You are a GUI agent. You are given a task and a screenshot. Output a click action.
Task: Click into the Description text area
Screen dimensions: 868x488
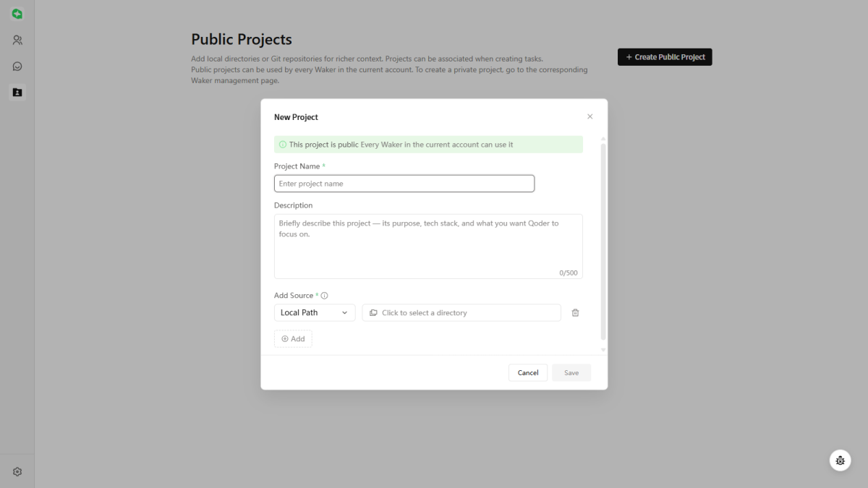click(x=428, y=247)
